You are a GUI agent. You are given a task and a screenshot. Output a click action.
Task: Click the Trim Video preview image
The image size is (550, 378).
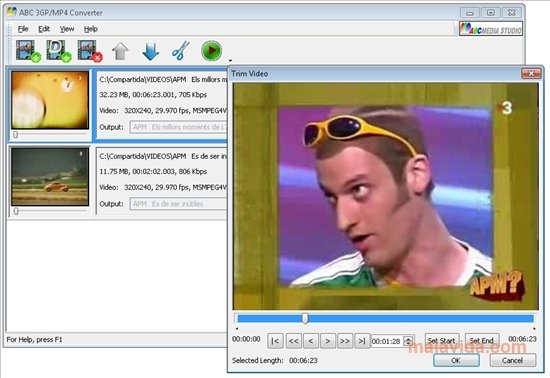(385, 196)
